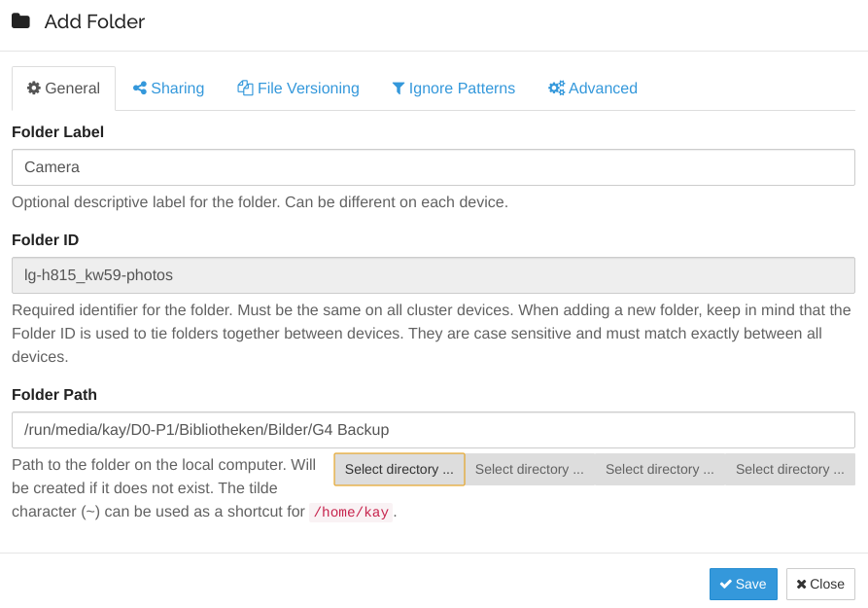Select the Ignore Patterns tab
The height and width of the screenshot is (608, 868).
click(453, 88)
